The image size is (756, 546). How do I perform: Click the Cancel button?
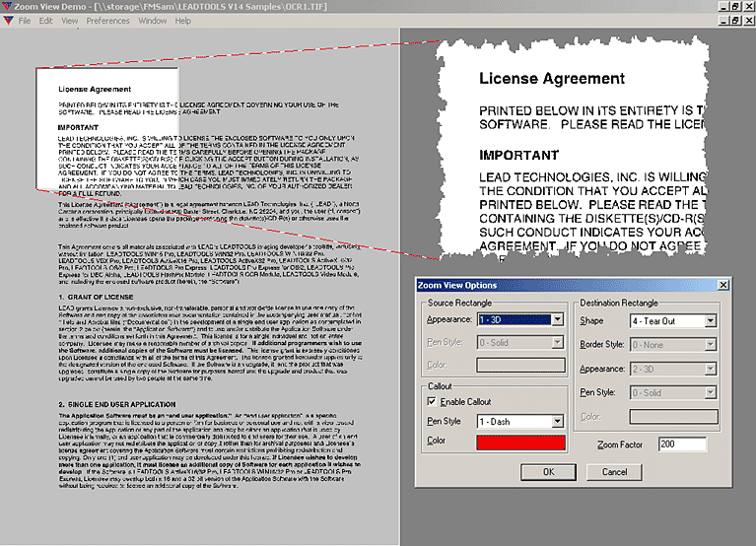point(614,472)
